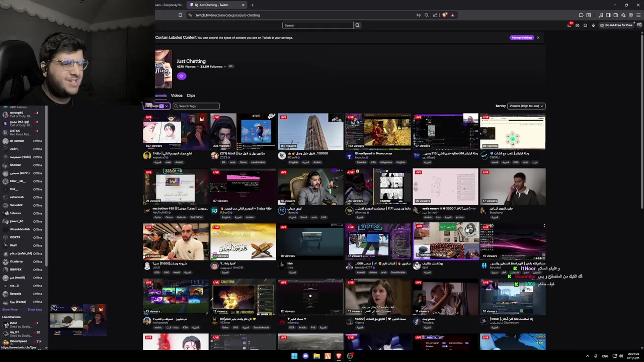Image resolution: width=644 pixels, height=362 pixels.
Task: Open Brave browser icon in taskbar
Action: tap(339, 356)
